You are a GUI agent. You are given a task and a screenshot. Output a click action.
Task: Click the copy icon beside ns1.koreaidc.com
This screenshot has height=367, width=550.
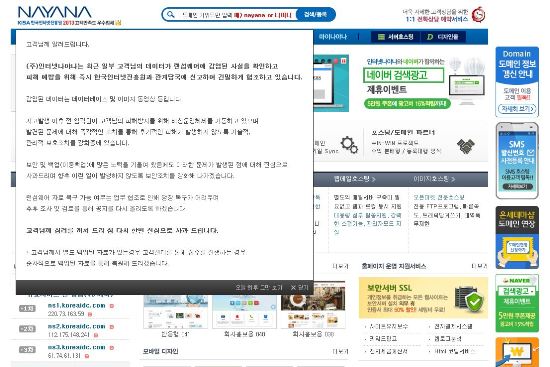[x=112, y=306]
